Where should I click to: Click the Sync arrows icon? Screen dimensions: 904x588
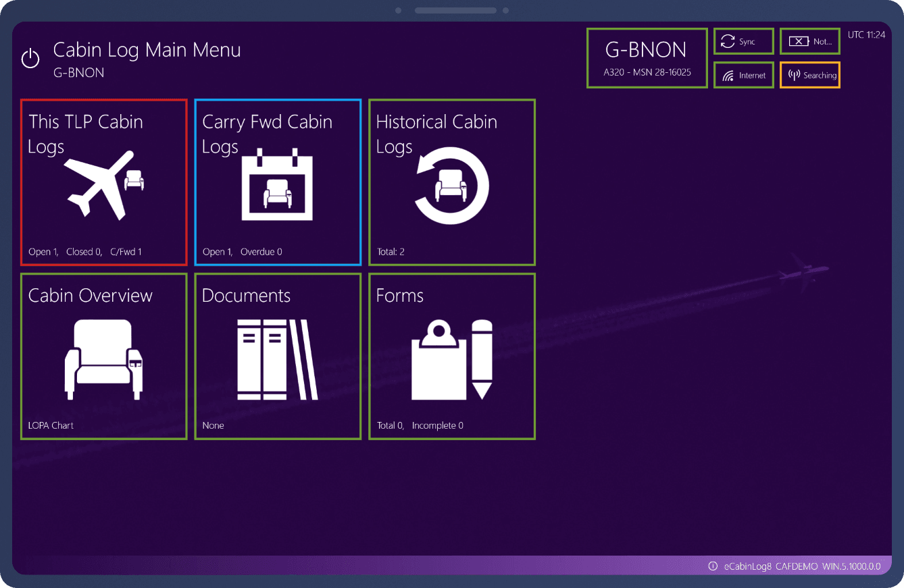point(728,42)
